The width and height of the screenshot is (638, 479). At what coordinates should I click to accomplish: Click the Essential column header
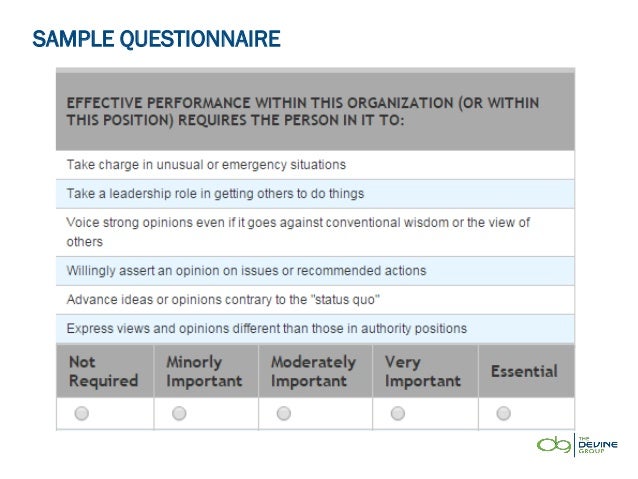[x=524, y=371]
